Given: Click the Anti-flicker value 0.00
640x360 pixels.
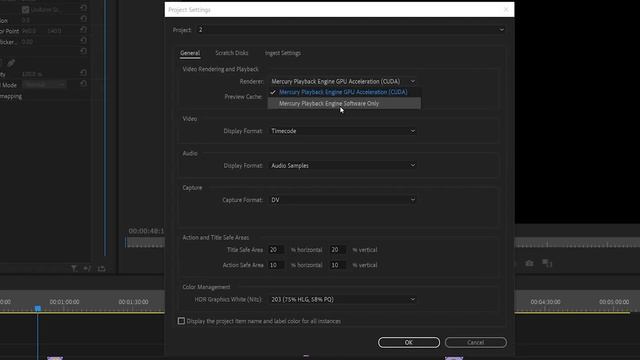Looking at the screenshot, I should click(x=27, y=42).
